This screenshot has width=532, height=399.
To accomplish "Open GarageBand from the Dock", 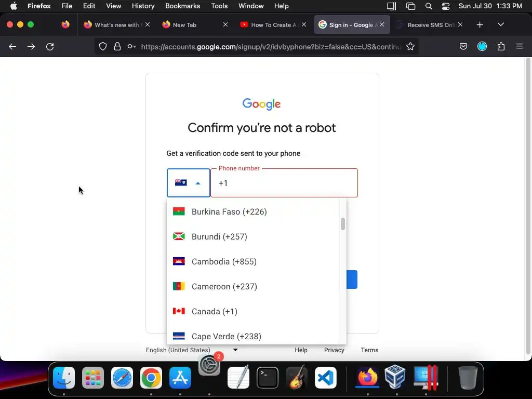I will point(297,378).
